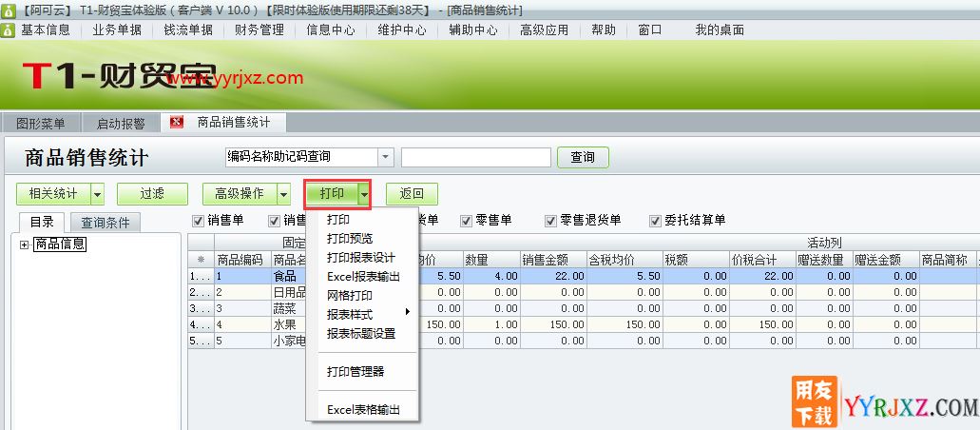Switch to the 查询条件 tab
Viewport: 980px width, 430px height.
(x=105, y=223)
